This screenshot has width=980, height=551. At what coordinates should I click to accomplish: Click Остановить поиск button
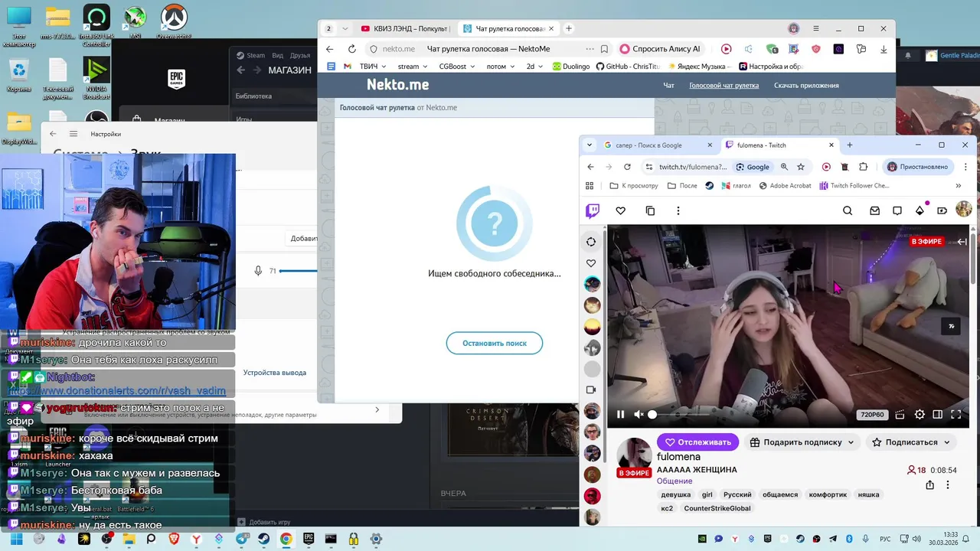[x=495, y=344]
